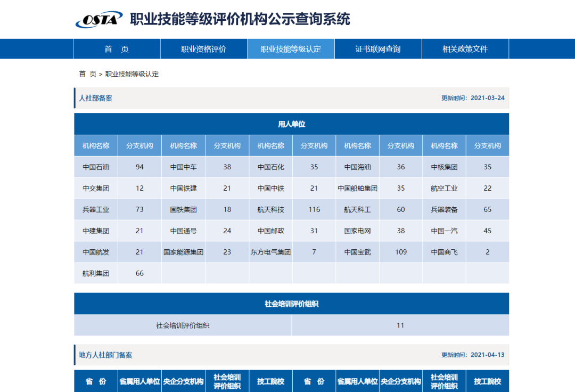This screenshot has width=575, height=392.
Task: Click the 社会培训评价组织 row label
Action: tap(183, 325)
